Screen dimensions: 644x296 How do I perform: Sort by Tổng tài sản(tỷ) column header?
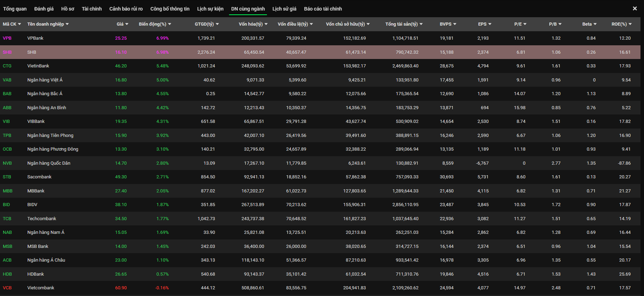(x=404, y=24)
